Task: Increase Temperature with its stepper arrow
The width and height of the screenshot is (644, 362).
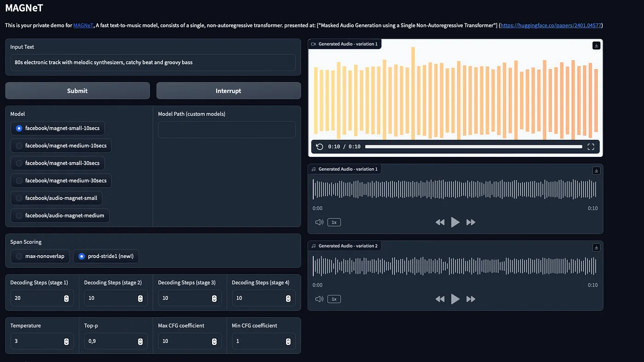Action: [x=66, y=339]
